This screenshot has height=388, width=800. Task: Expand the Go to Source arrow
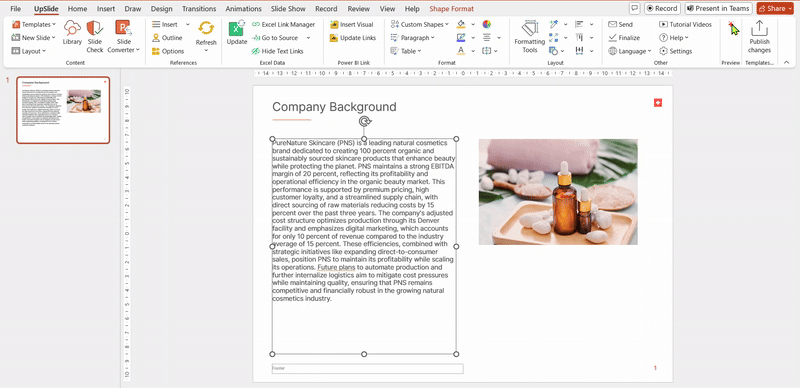308,38
